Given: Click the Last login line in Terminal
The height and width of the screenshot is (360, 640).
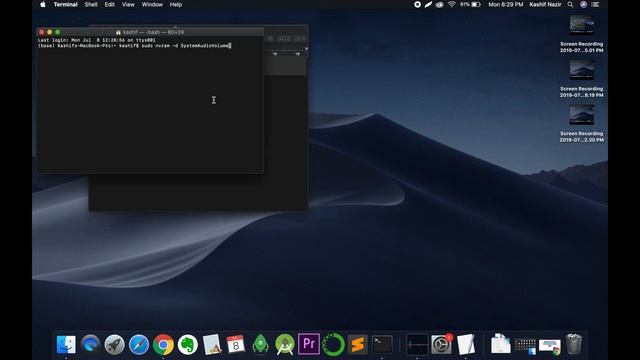Looking at the screenshot, I should click(x=97, y=40).
